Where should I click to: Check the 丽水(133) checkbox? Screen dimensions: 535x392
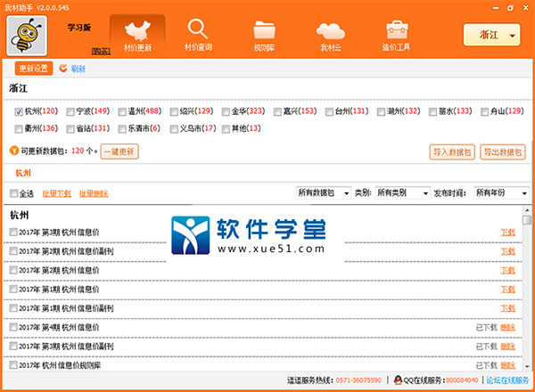(x=433, y=111)
